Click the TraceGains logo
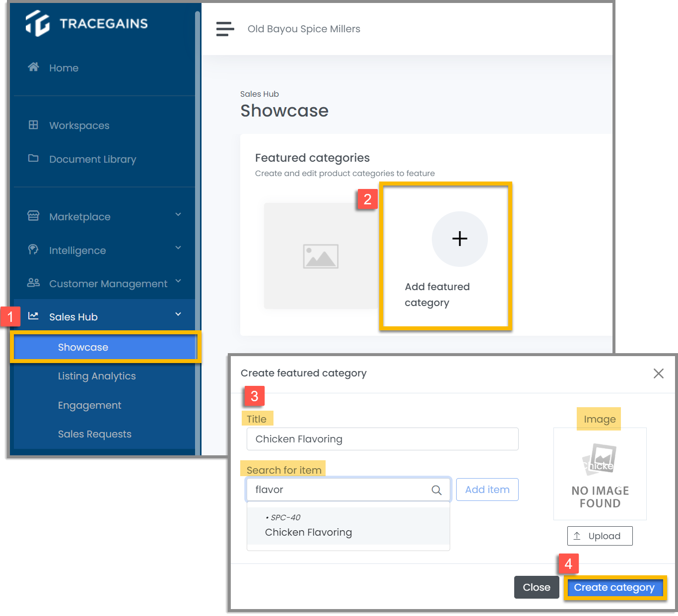Viewport: 678px width, 616px height. (86, 22)
